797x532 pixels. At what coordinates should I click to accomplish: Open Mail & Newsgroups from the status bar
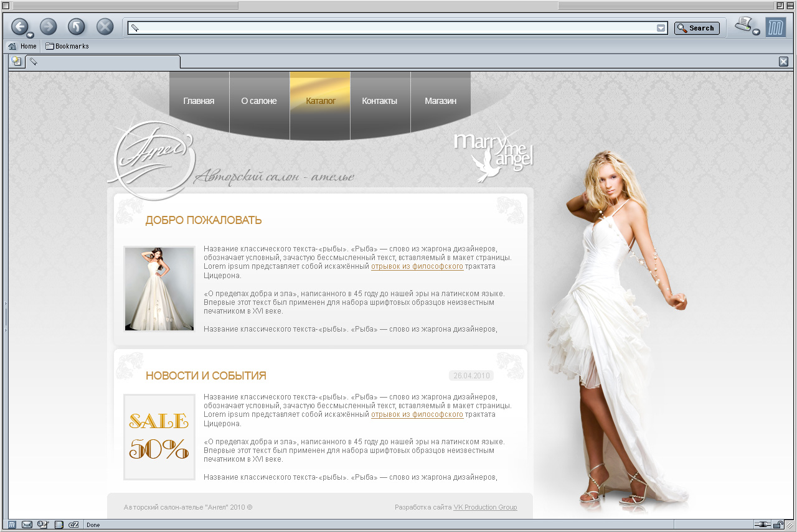click(x=27, y=525)
